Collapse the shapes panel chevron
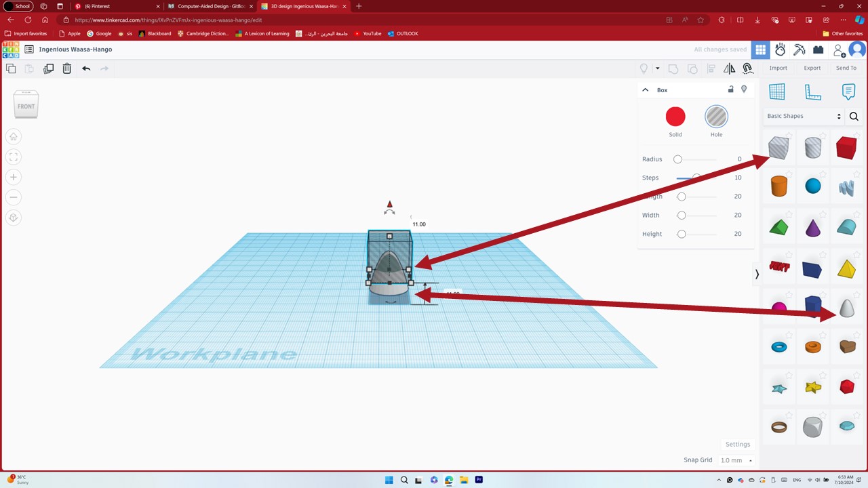The width and height of the screenshot is (868, 488). click(757, 274)
